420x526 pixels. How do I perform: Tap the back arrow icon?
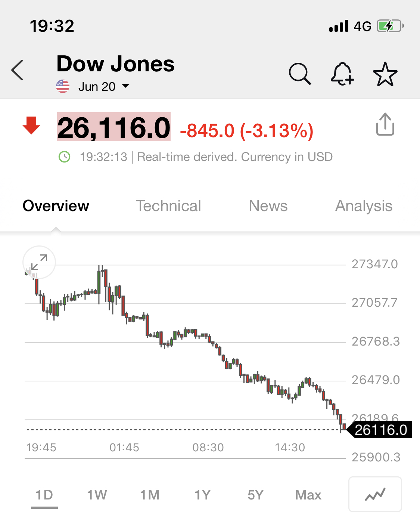click(18, 70)
